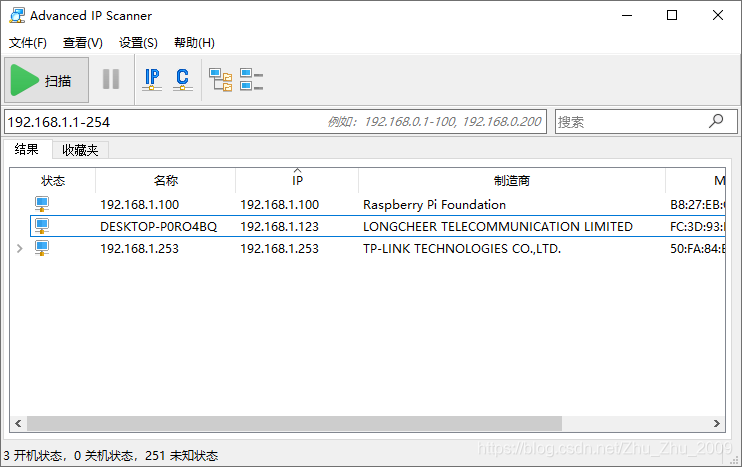Open the 查看(V) menu

tap(83, 43)
